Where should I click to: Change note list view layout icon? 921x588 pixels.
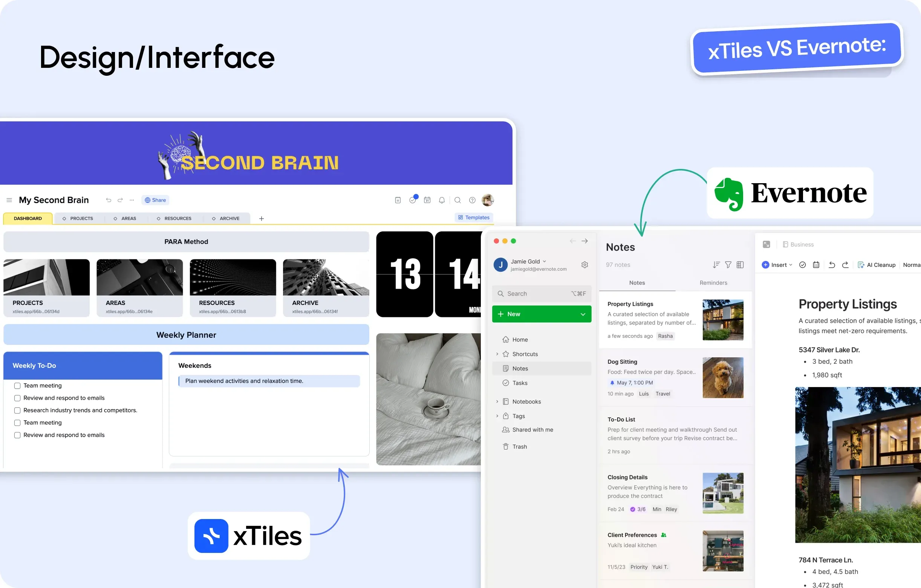740,265
